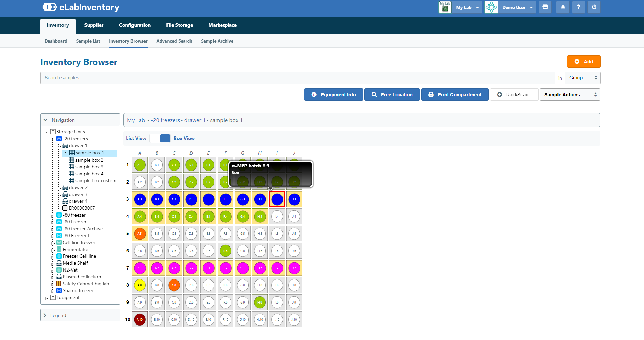Select empty well B1

157,165
